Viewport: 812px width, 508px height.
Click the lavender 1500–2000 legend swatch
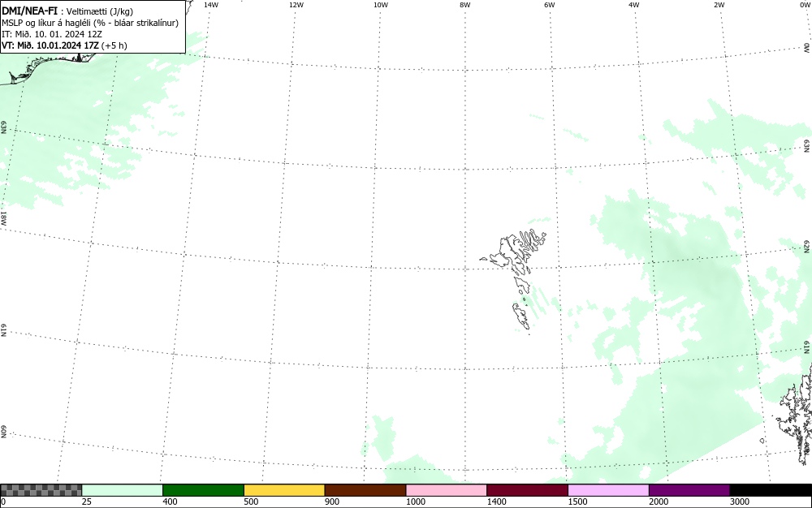(608, 490)
